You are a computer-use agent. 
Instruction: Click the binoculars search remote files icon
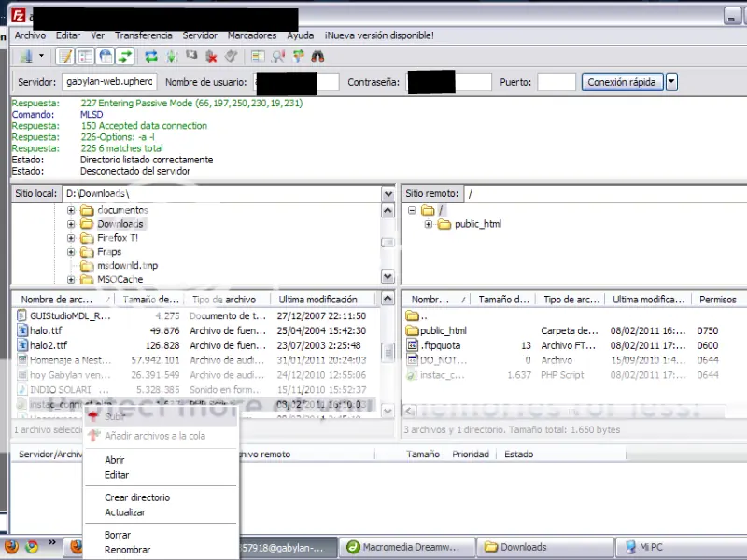pyautogui.click(x=317, y=57)
